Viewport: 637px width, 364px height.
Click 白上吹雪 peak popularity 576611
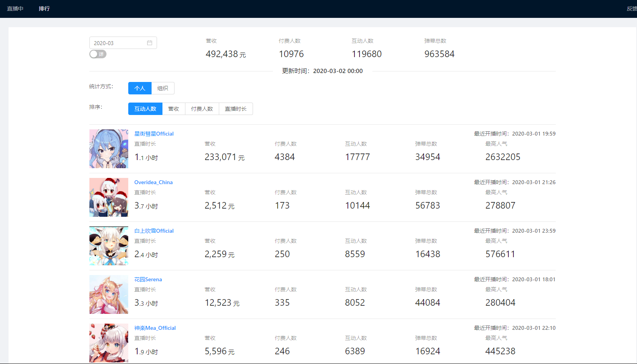click(x=501, y=254)
